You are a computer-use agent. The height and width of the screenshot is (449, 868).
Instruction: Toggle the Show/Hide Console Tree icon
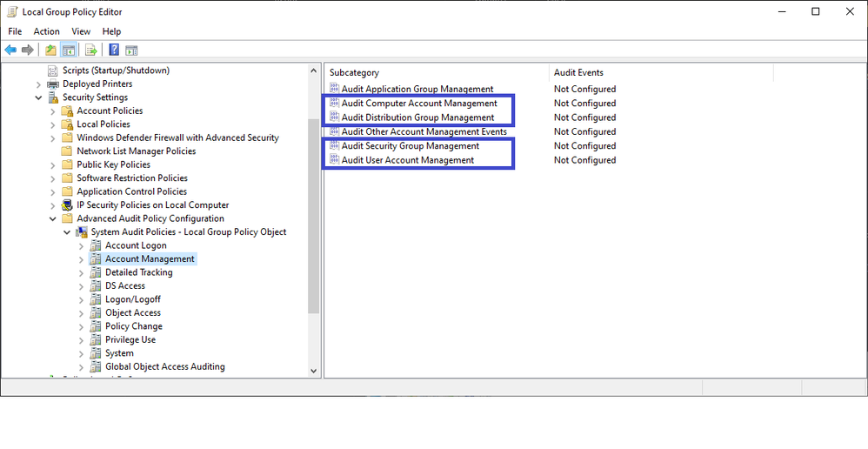(69, 50)
